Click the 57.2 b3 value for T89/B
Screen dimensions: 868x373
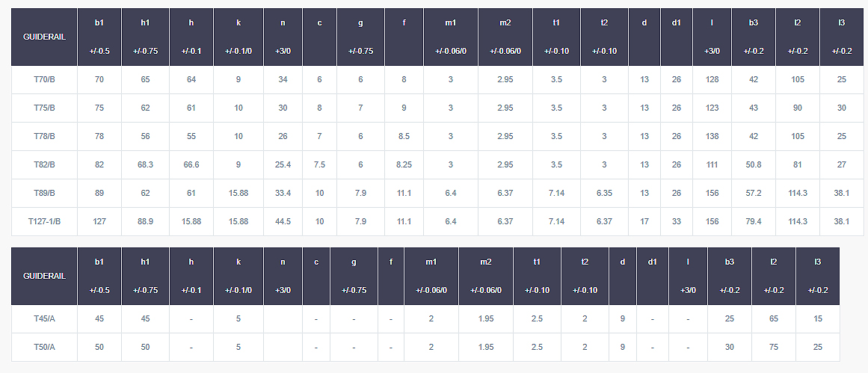point(754,193)
